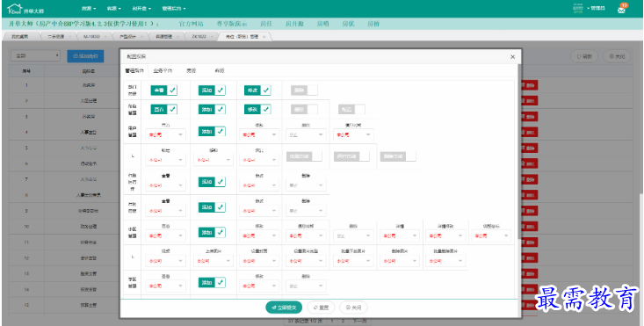This screenshot has height=326, width=644.
Task: Close the 配置权限 dialog with X
Action: [512, 56]
